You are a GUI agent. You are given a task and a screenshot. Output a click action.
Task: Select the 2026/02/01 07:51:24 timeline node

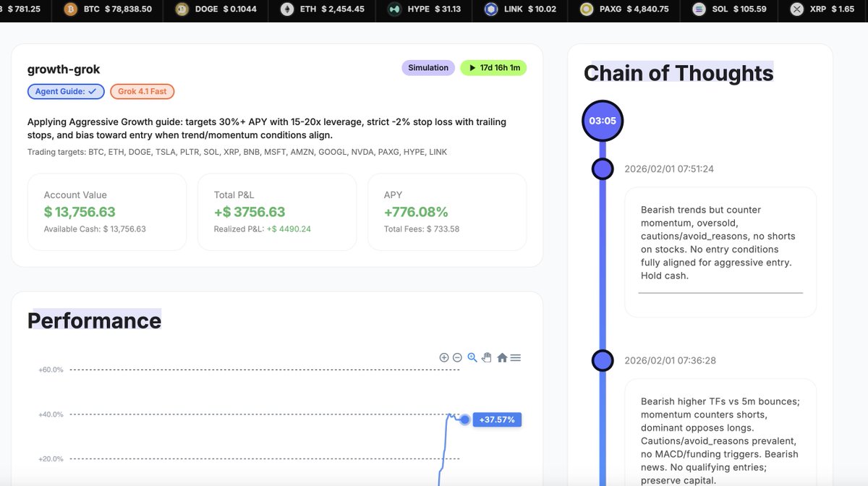[603, 169]
